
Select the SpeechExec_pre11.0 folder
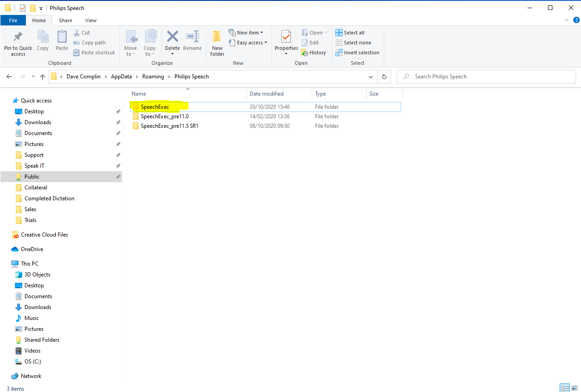[265, 116]
